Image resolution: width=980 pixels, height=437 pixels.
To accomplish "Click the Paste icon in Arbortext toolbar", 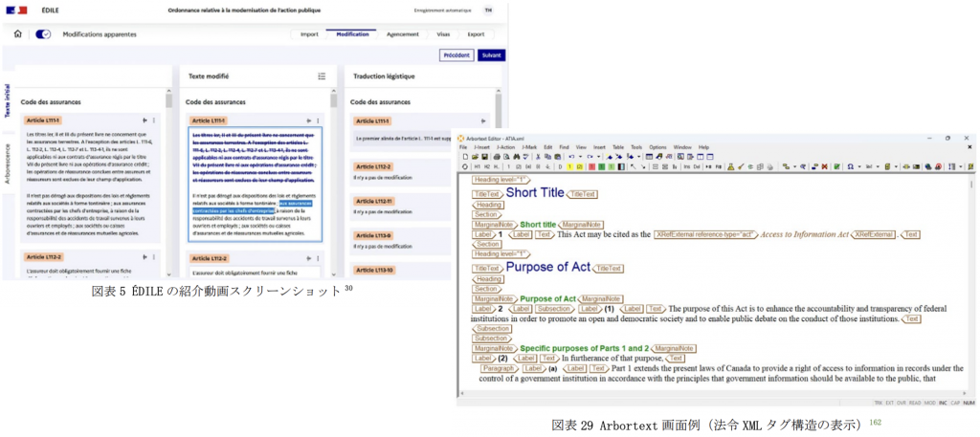I will click(558, 157).
